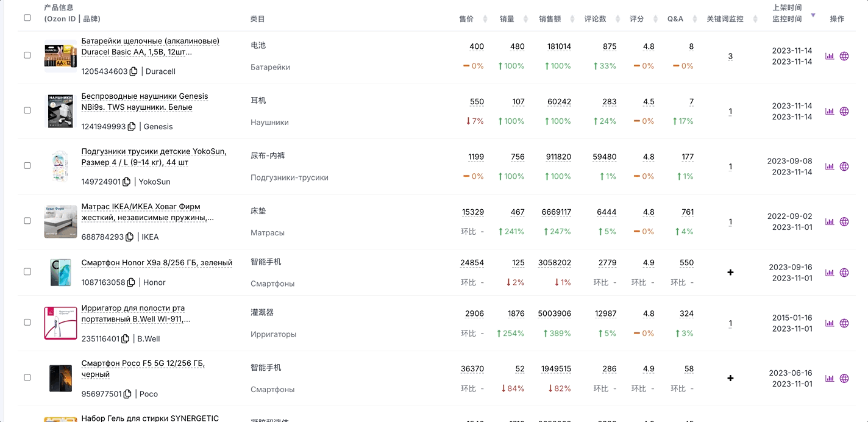
Task: Open globe icon for B.Well irrigator row
Action: [x=844, y=323]
